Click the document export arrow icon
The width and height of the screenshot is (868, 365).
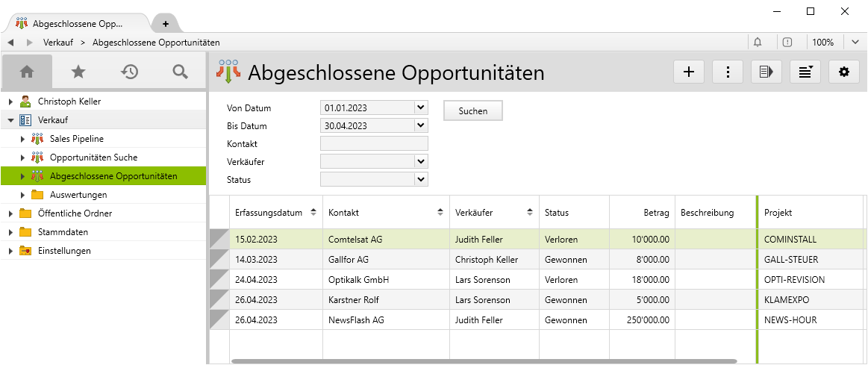click(x=766, y=72)
